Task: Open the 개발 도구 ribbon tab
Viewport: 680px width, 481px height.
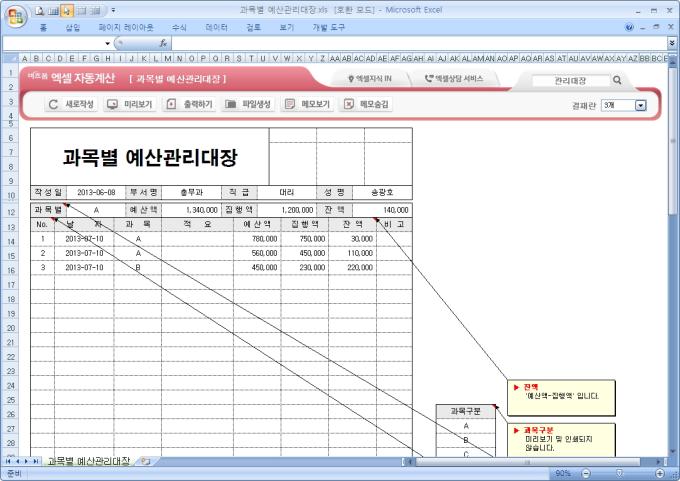Action: (x=328, y=27)
